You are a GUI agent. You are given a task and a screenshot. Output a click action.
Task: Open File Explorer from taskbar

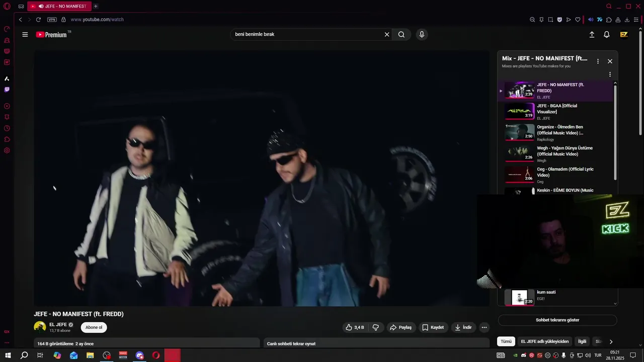point(90,355)
